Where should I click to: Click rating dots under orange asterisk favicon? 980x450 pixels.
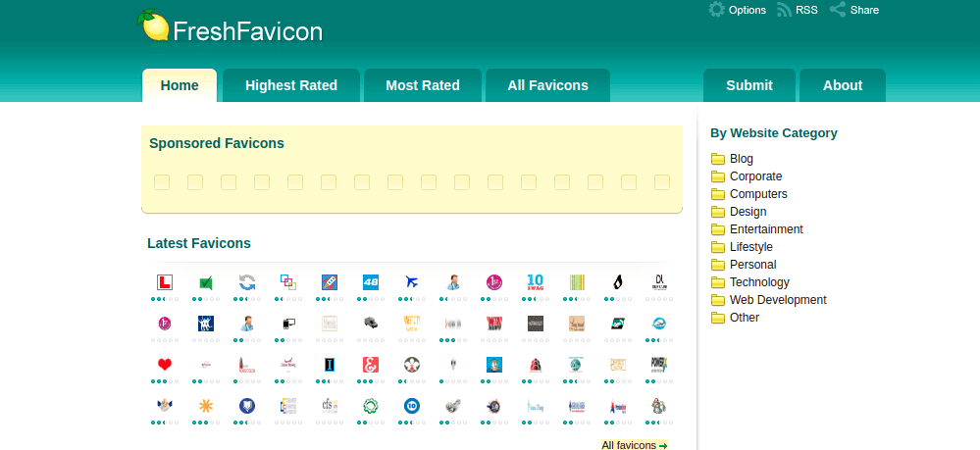pos(206,423)
